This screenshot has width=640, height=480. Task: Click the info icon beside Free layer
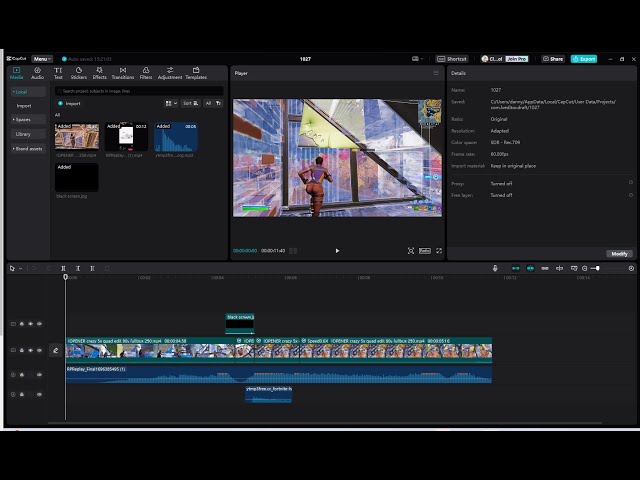(631, 195)
